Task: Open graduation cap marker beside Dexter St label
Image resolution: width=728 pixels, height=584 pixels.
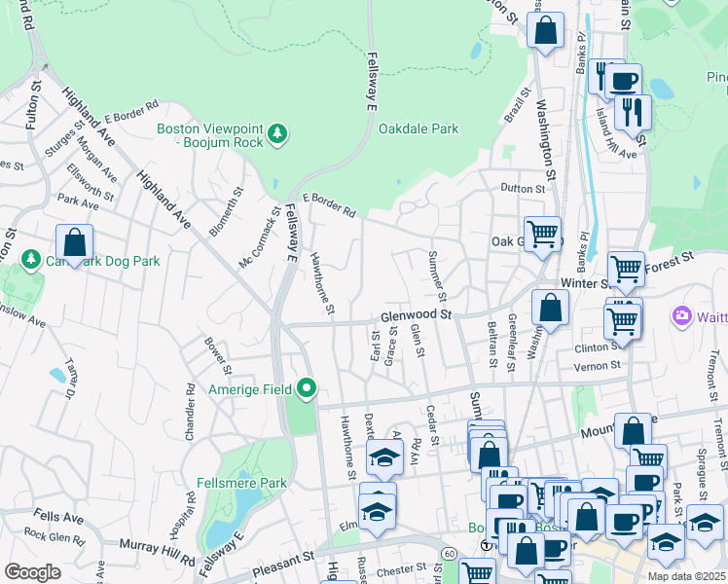Action: coord(384,459)
